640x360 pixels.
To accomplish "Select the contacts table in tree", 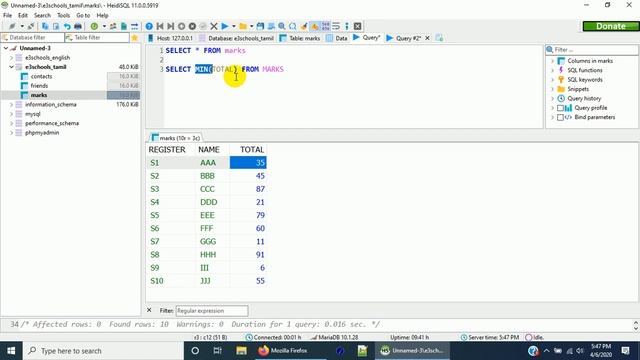I will [41, 76].
